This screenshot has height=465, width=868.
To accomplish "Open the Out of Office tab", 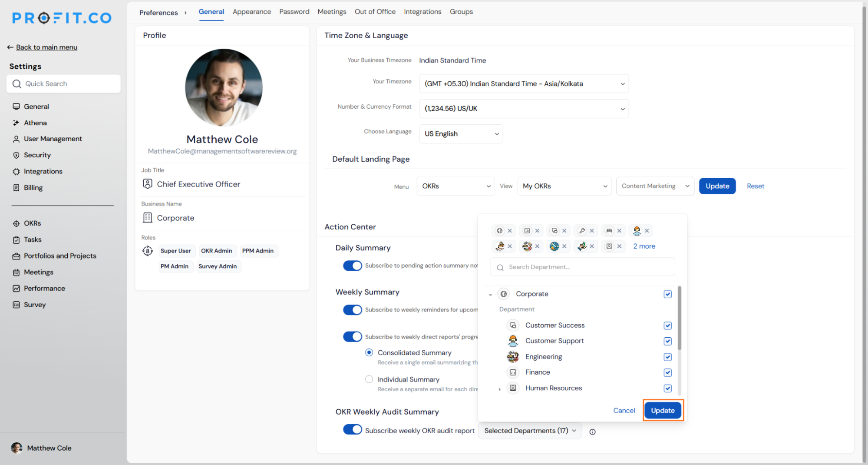I will (375, 12).
